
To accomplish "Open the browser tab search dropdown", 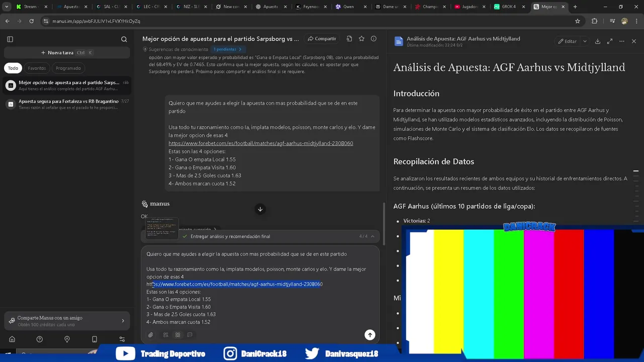I will point(7,7).
